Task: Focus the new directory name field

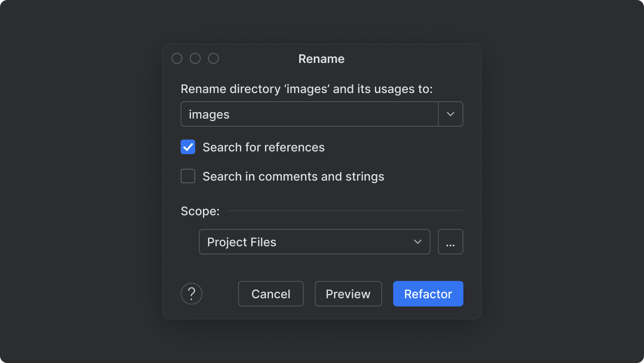Action: [310, 114]
